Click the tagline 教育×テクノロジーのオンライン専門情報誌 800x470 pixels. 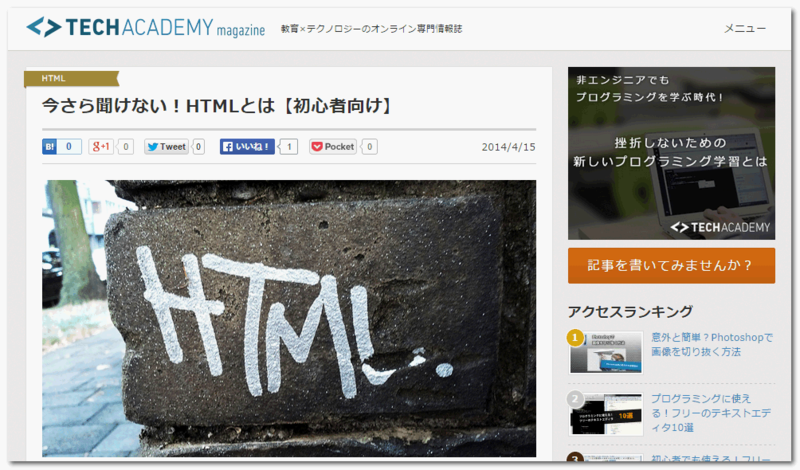point(371,29)
